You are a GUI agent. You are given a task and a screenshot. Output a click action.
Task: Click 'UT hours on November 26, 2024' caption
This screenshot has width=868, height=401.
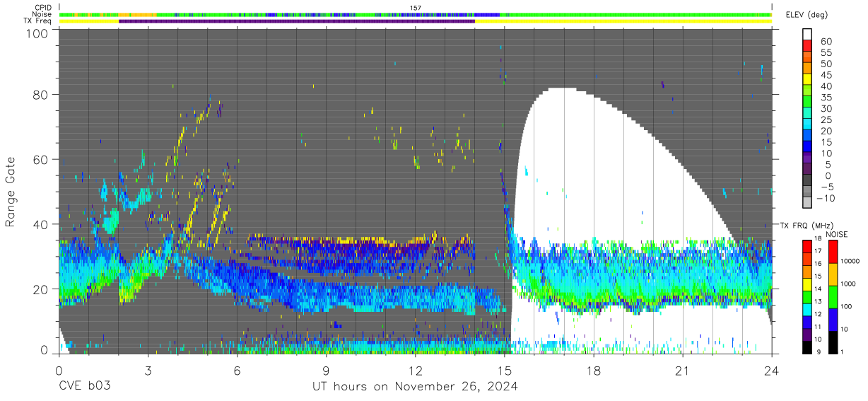click(415, 387)
